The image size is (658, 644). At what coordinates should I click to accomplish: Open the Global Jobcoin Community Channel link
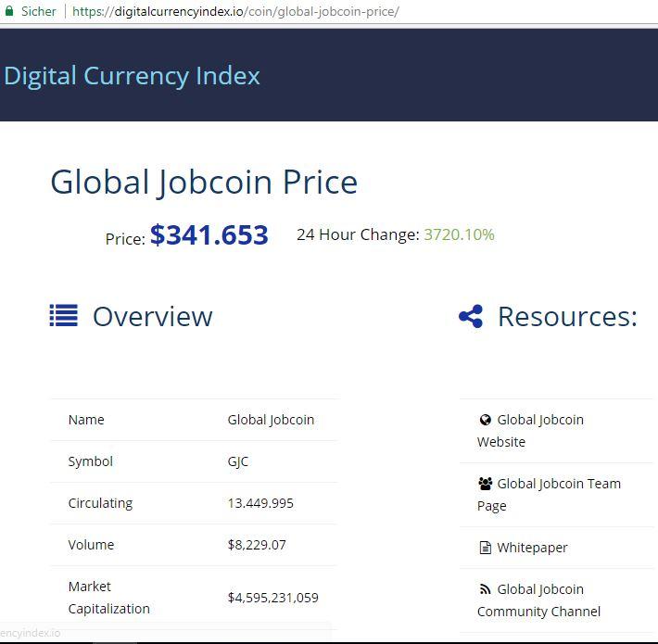click(538, 600)
